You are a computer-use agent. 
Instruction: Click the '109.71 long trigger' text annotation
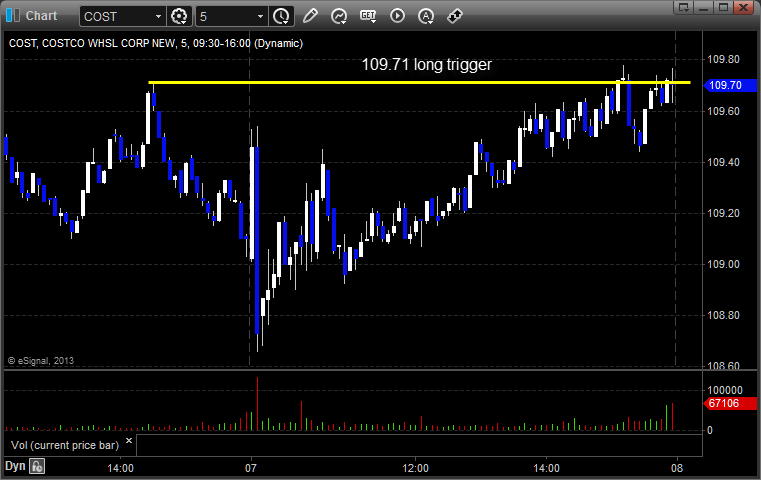pos(427,65)
